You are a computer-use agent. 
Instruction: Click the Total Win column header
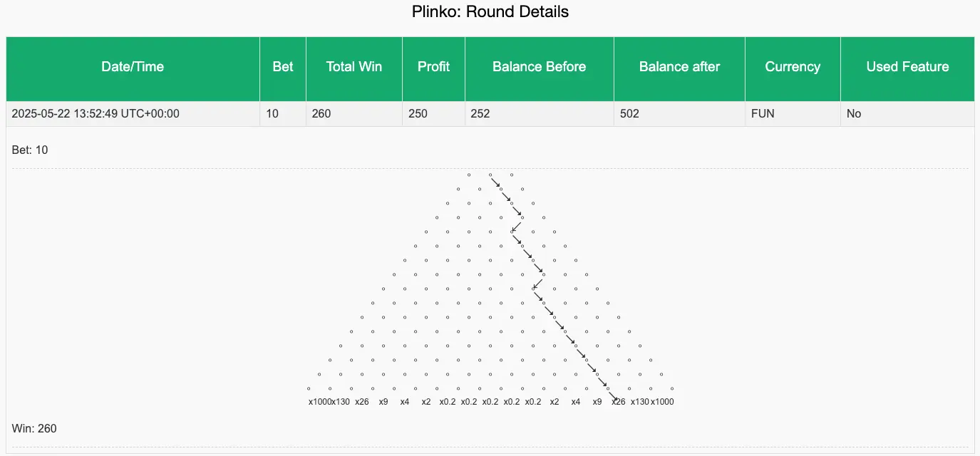point(354,67)
